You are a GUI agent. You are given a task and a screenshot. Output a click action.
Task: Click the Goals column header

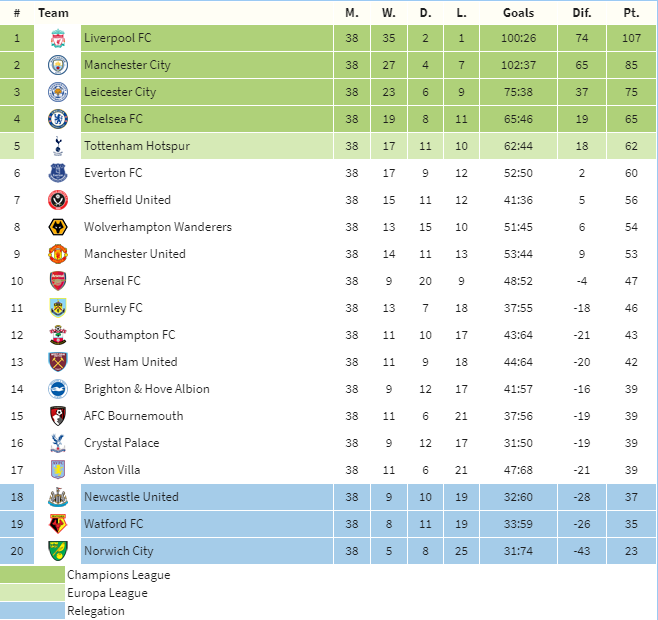coord(518,13)
